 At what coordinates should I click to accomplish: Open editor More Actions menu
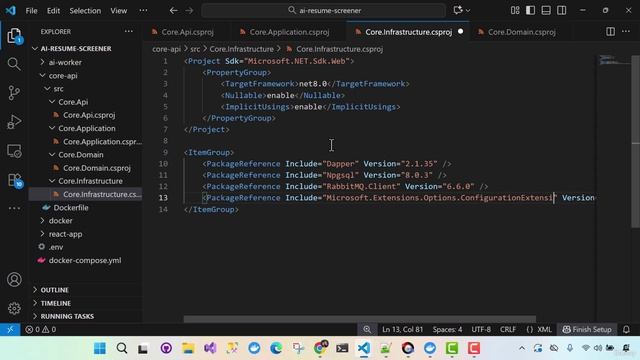point(626,31)
